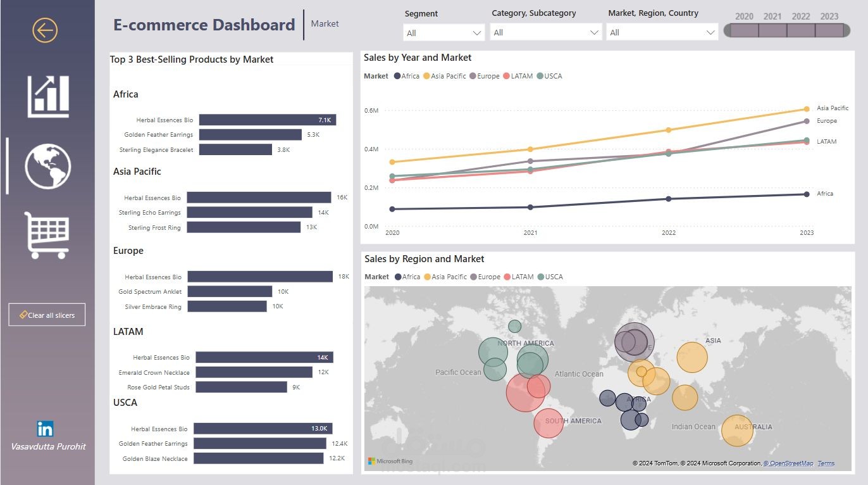Open the OpenStreetMap link on the map
Screen dimensions: 868x485
[788, 463]
